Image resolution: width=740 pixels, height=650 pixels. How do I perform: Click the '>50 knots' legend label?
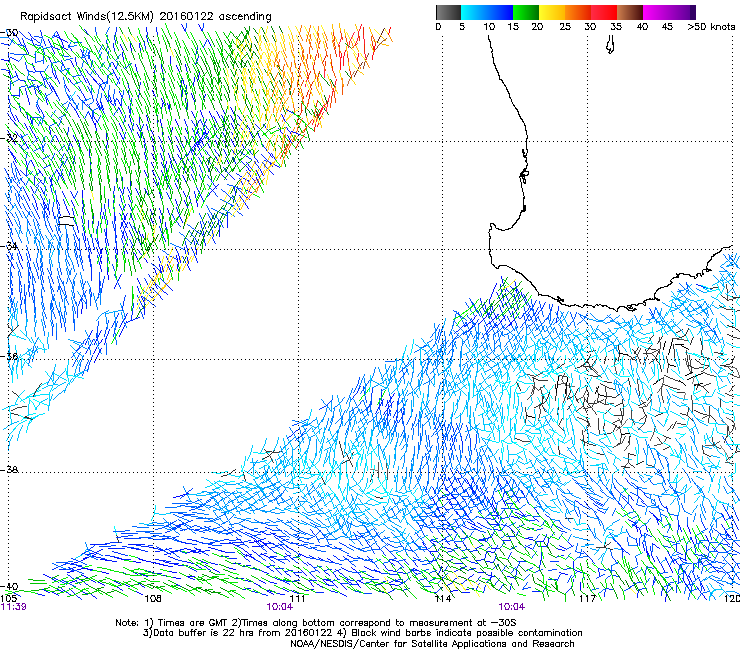[x=711, y=27]
